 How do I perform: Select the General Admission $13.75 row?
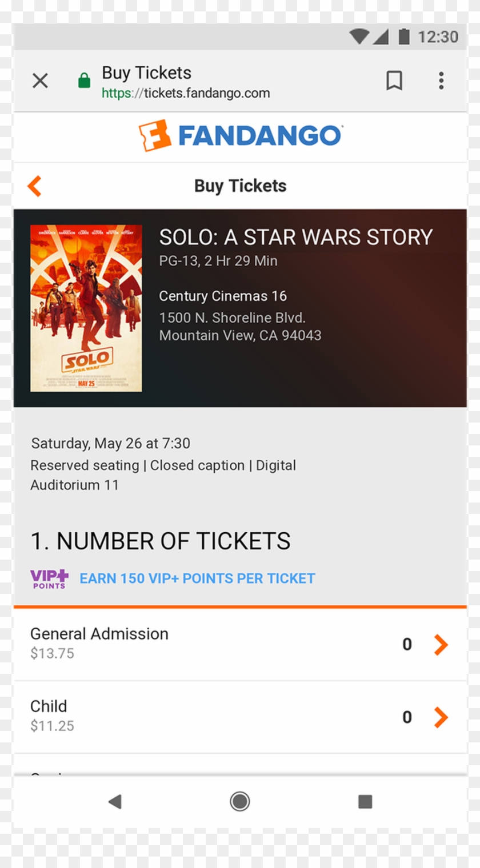pos(171,644)
